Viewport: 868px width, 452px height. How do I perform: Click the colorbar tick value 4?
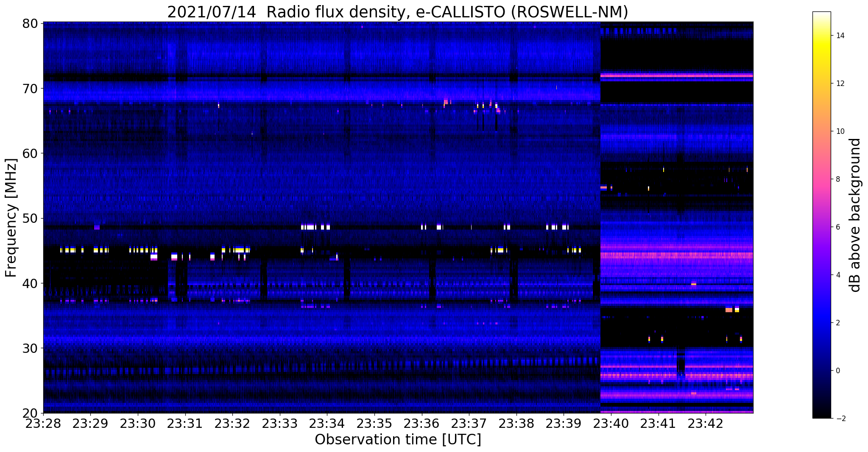click(x=837, y=275)
